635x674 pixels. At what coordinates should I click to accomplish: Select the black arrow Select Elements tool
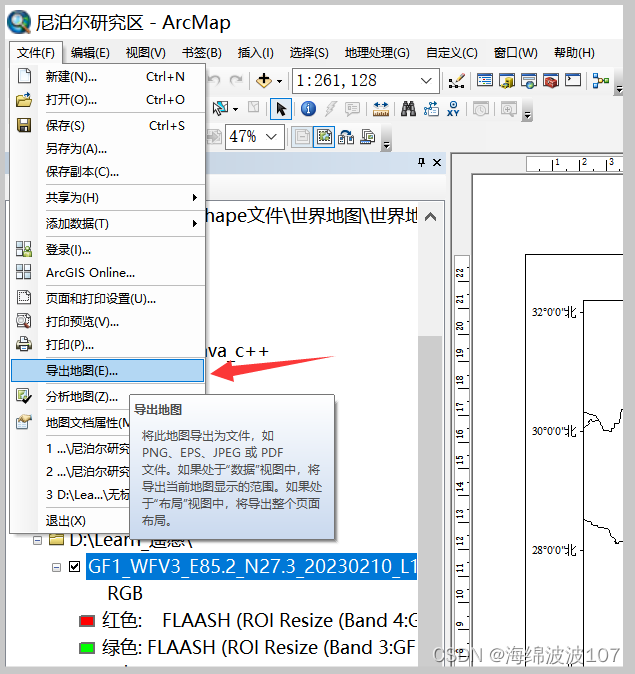click(281, 109)
